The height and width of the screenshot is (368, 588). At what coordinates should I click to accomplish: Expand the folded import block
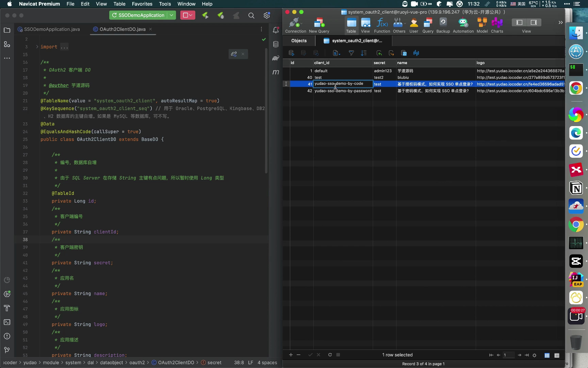tap(37, 47)
